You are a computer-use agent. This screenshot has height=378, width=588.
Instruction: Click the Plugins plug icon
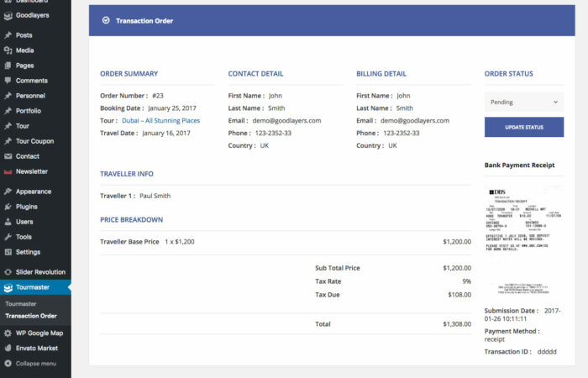coord(8,207)
